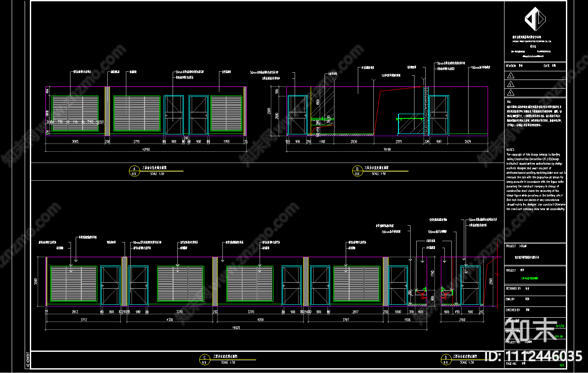Click the 1765 dimension in elevation A

tap(226, 141)
